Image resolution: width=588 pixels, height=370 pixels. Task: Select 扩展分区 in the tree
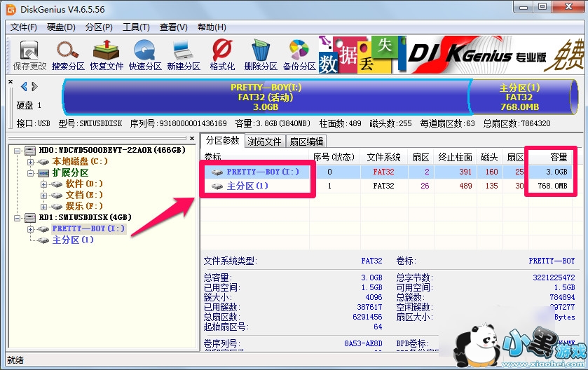point(71,173)
